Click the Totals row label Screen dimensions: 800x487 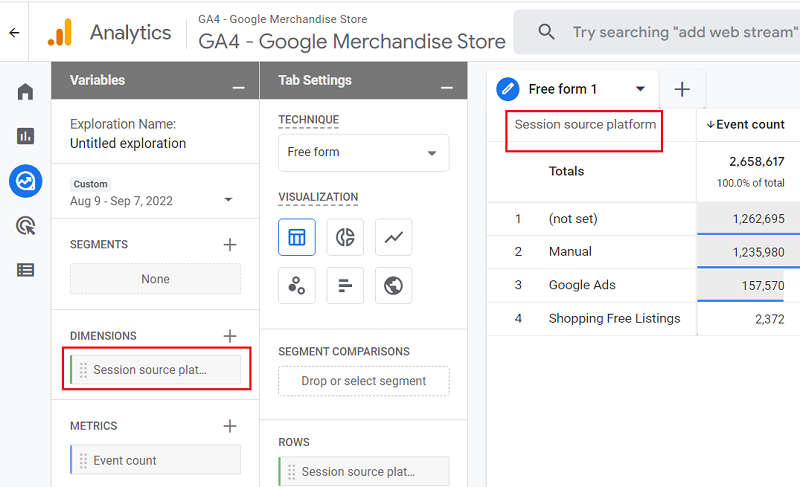[x=566, y=171]
